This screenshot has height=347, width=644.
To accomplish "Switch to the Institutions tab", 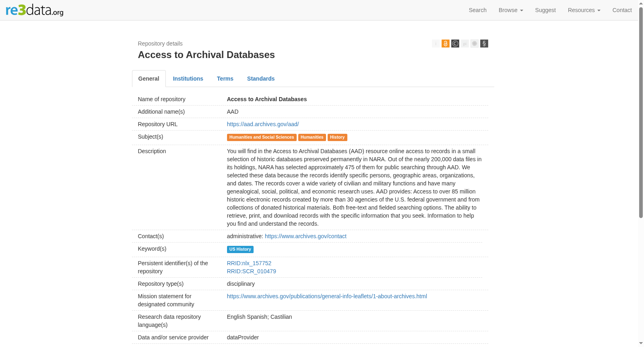I will coord(188,79).
